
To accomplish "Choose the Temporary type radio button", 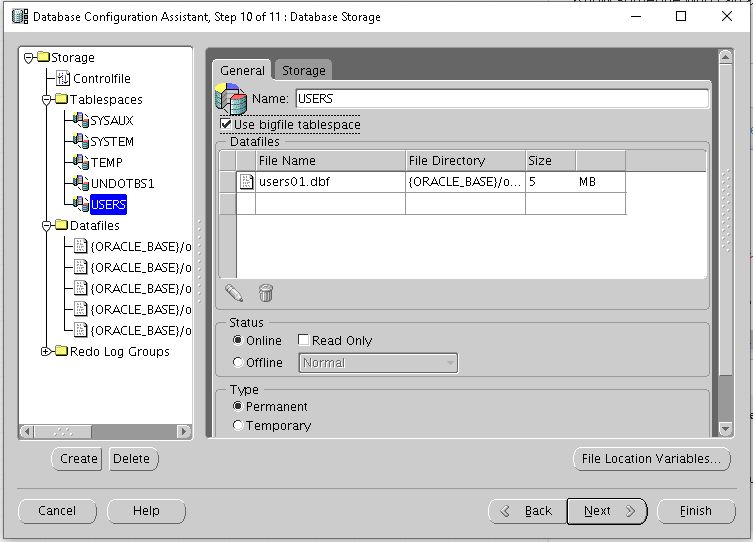I will coord(238,425).
